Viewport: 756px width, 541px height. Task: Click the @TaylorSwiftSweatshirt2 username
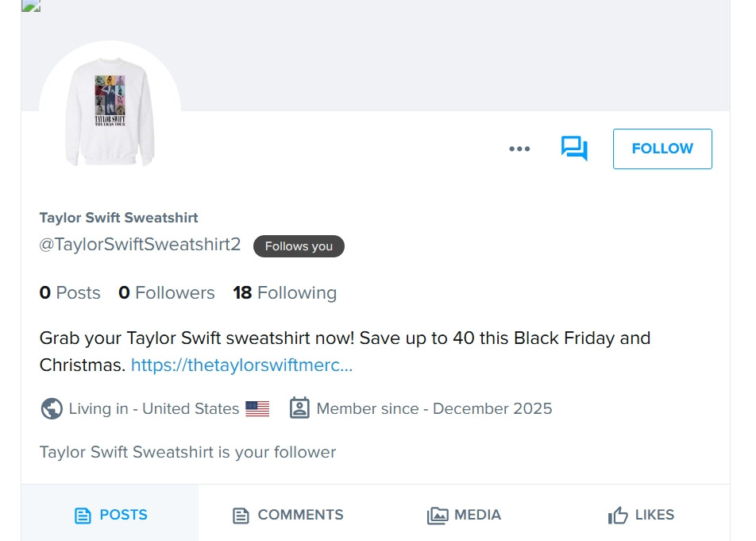140,245
